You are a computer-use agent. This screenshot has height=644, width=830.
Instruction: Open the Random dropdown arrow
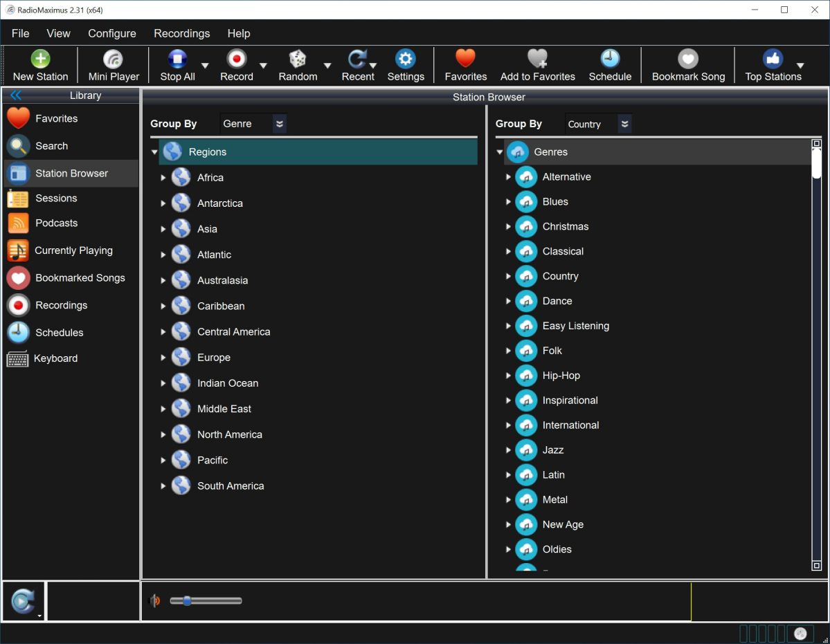coord(327,65)
